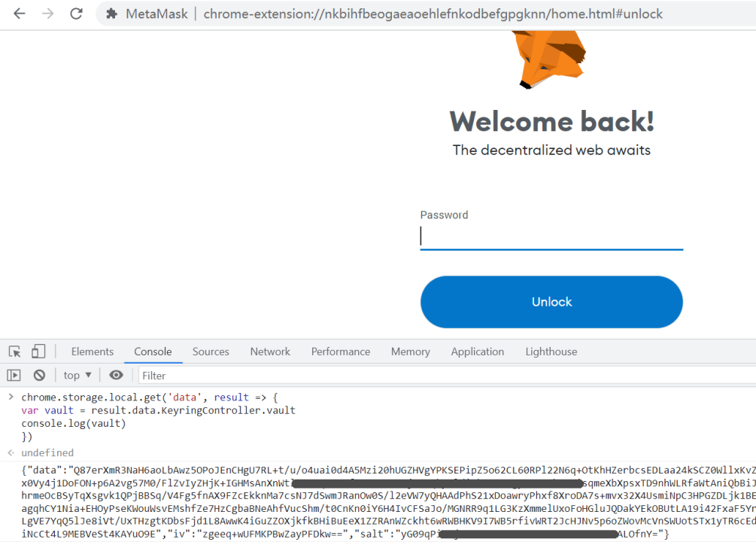Go to the Network tab
756x542 pixels.
point(270,352)
